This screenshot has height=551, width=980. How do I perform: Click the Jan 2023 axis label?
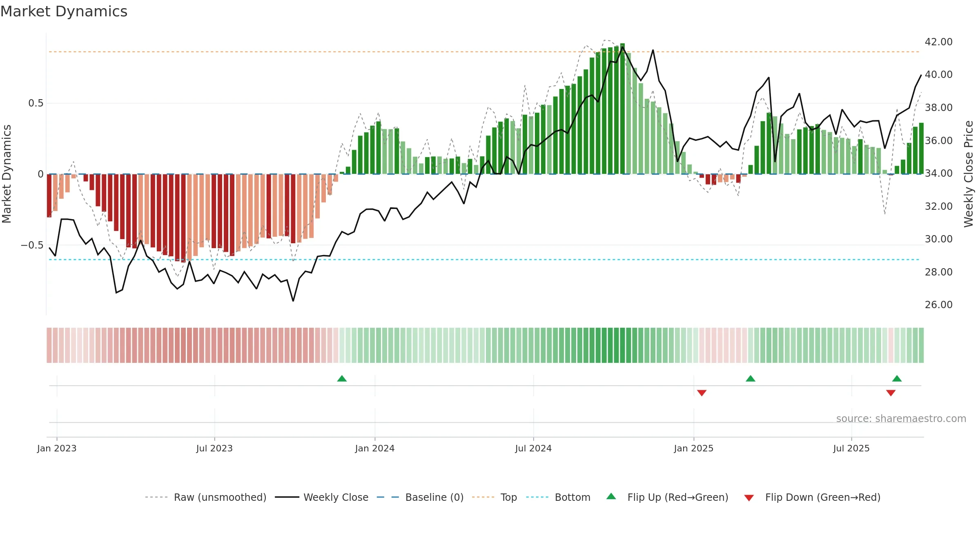pyautogui.click(x=57, y=448)
